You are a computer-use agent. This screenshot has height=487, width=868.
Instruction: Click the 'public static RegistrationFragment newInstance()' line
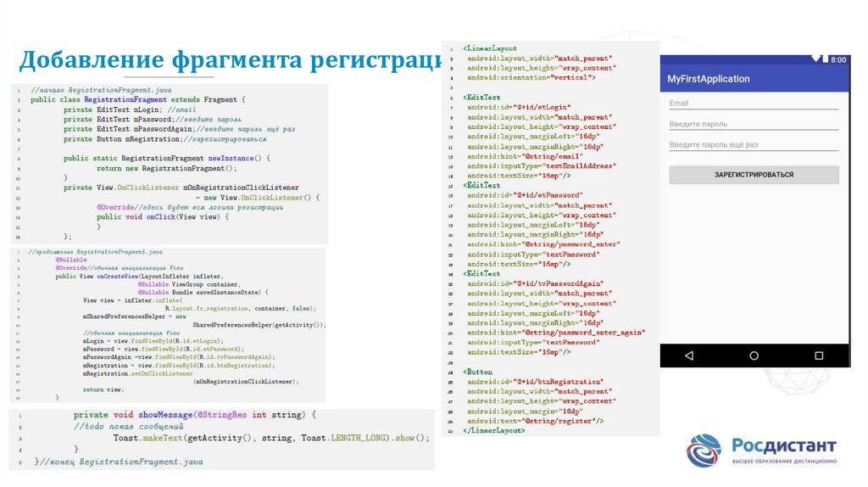pos(167,159)
